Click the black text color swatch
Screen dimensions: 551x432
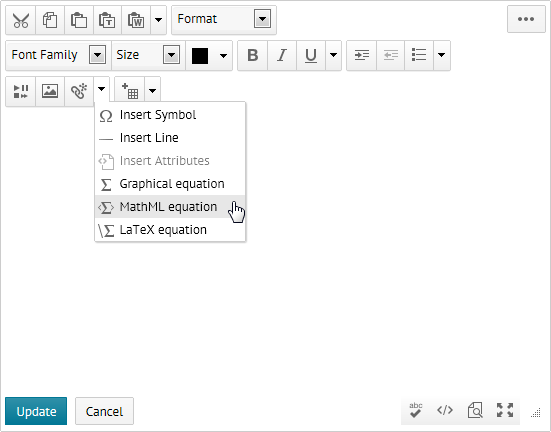[200, 56]
